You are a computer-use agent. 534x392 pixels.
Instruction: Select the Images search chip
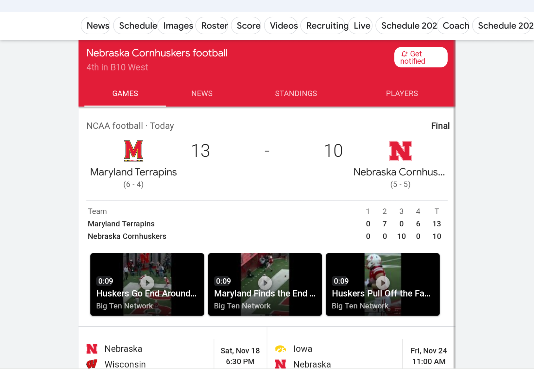(x=178, y=25)
